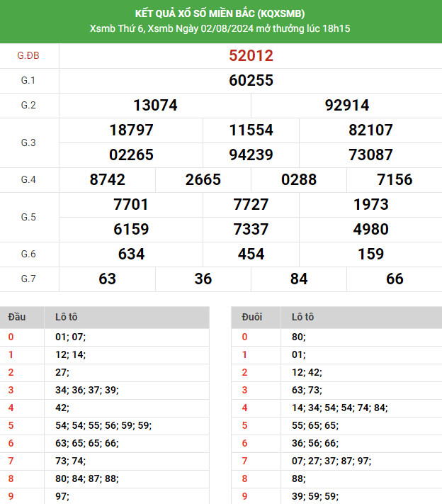The height and width of the screenshot is (504, 442).
Task: Click the G.7 row number 63
Action: pos(107,279)
